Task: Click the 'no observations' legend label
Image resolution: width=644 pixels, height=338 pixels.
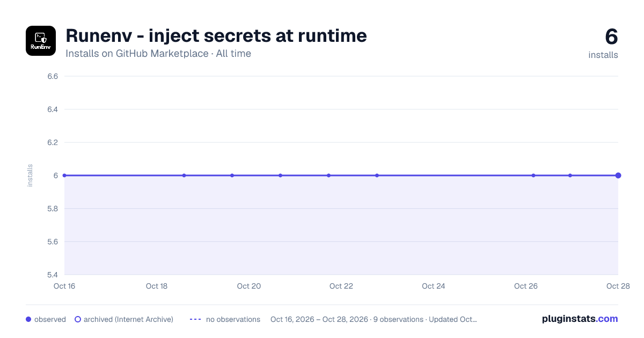Action: click(x=233, y=319)
